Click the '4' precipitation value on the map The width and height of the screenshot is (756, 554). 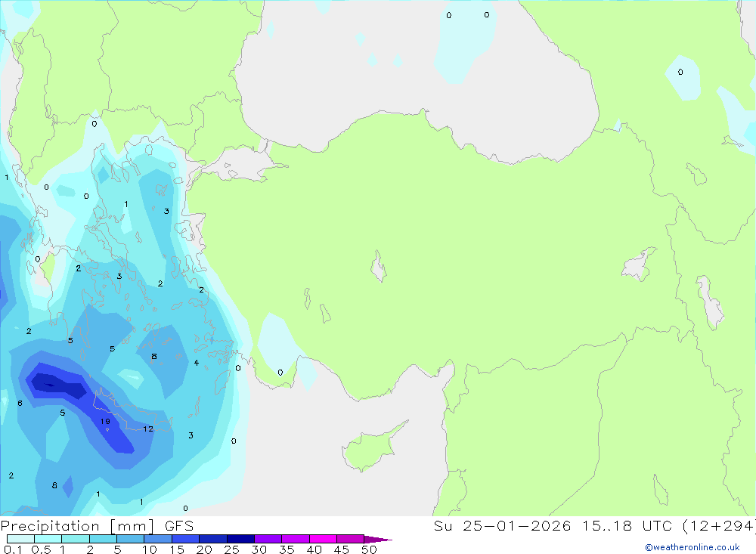pos(197,363)
